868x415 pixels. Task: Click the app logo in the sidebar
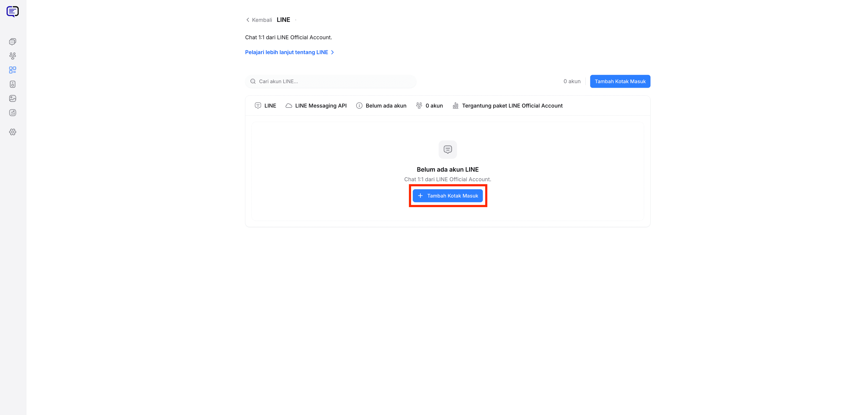click(x=12, y=12)
